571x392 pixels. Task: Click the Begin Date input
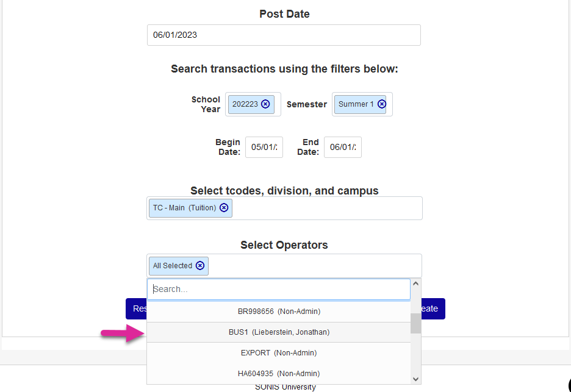coord(264,148)
